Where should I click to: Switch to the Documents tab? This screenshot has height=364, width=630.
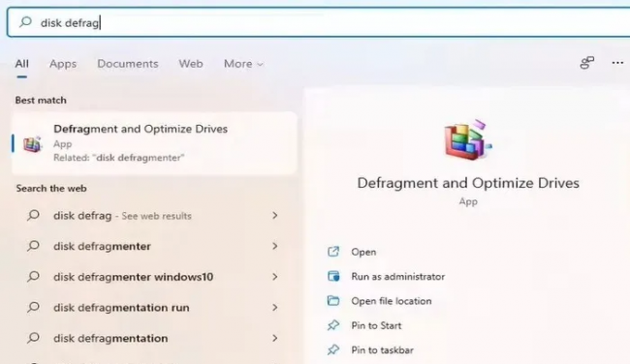pyautogui.click(x=128, y=64)
